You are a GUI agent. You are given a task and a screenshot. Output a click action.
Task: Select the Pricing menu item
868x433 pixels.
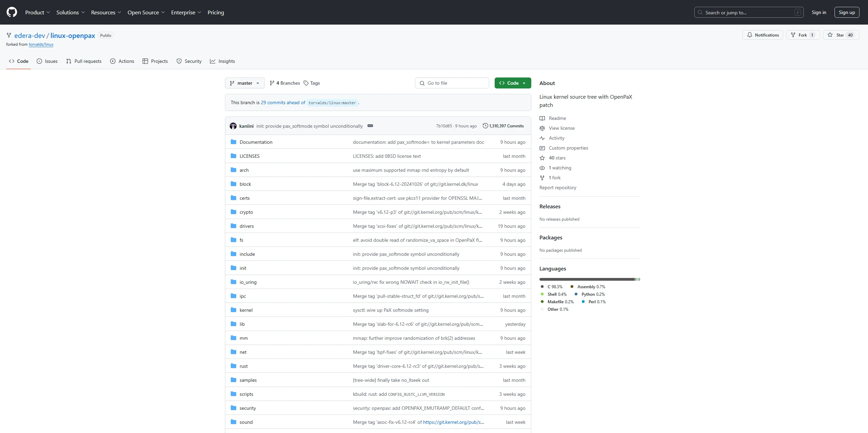(215, 12)
